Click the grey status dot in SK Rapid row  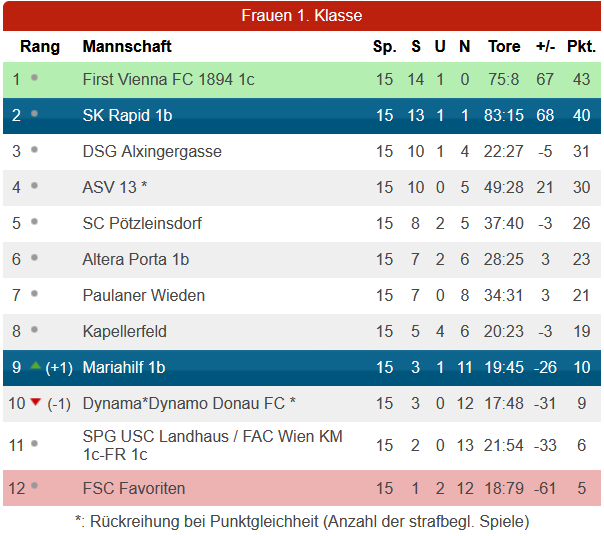point(34,114)
